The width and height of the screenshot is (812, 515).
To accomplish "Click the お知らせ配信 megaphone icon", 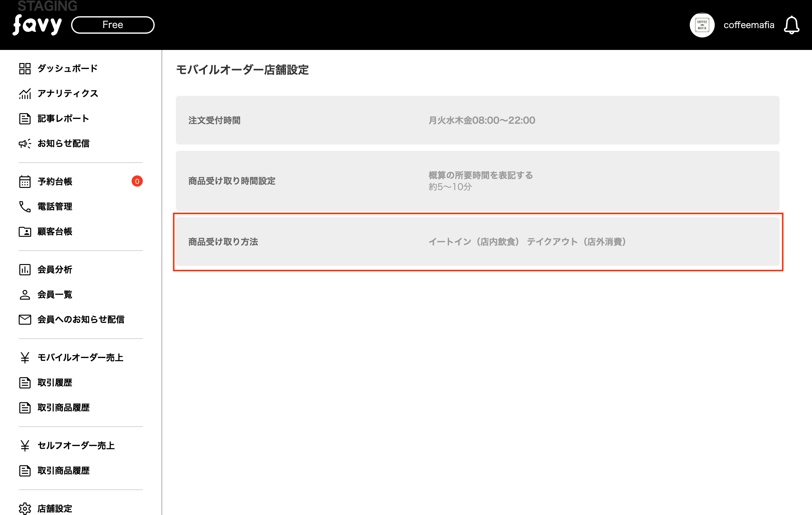I will coord(25,144).
